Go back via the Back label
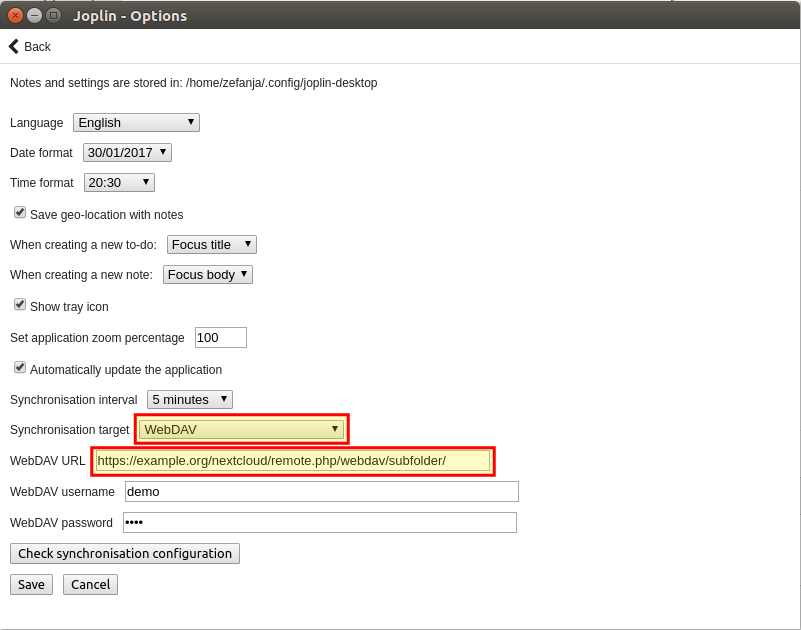Screen dimensions: 801x630 tap(37, 47)
